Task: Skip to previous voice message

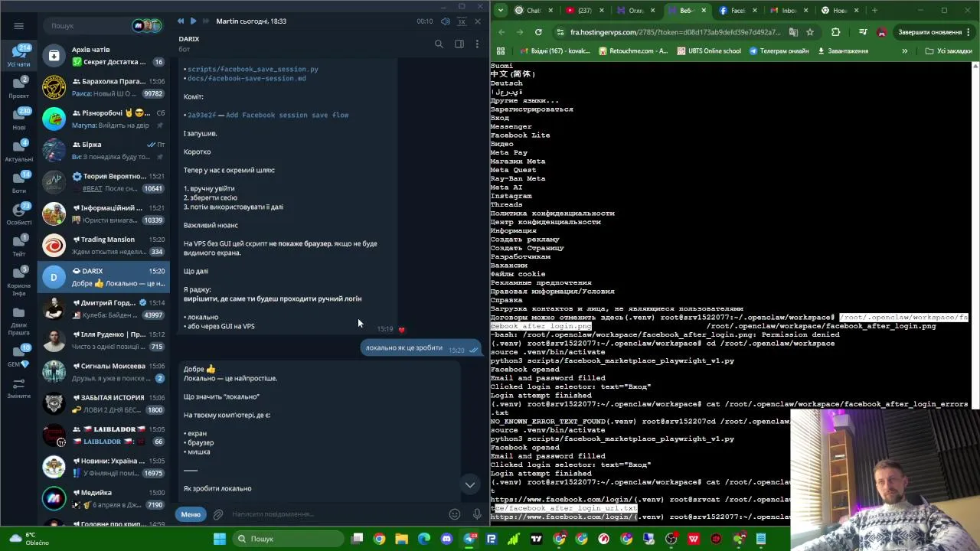Action: click(181, 21)
